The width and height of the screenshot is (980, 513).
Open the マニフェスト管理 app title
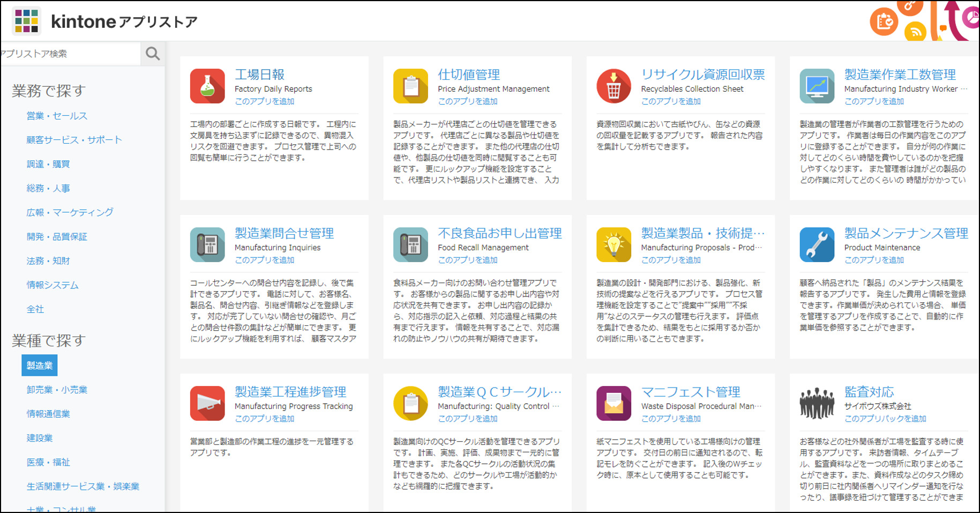point(691,392)
